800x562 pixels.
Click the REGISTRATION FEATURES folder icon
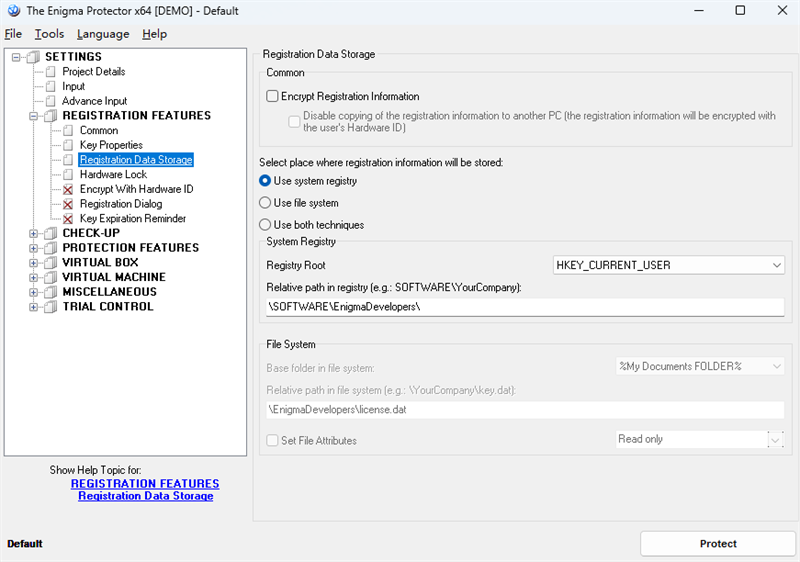51,116
